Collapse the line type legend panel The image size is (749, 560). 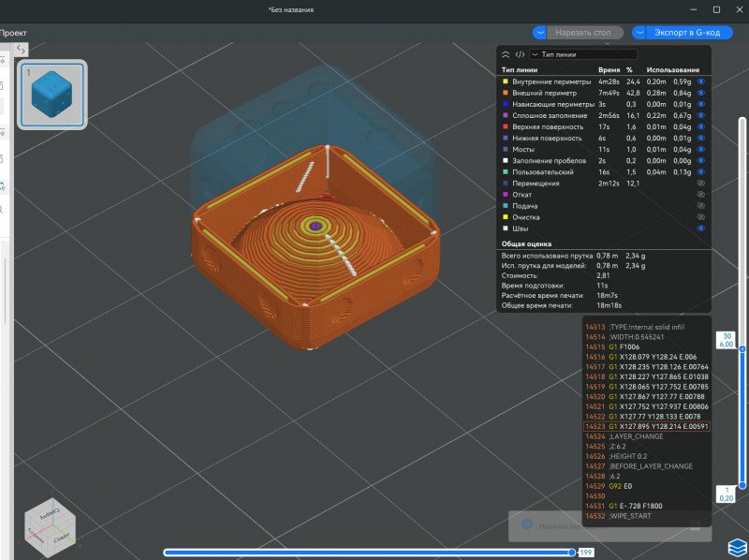click(x=507, y=54)
